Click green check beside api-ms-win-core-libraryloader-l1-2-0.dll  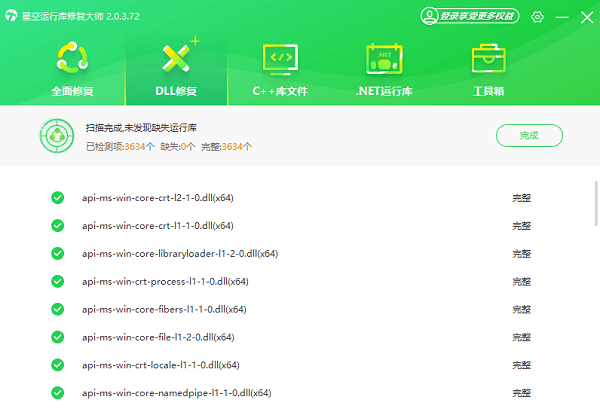pos(58,253)
